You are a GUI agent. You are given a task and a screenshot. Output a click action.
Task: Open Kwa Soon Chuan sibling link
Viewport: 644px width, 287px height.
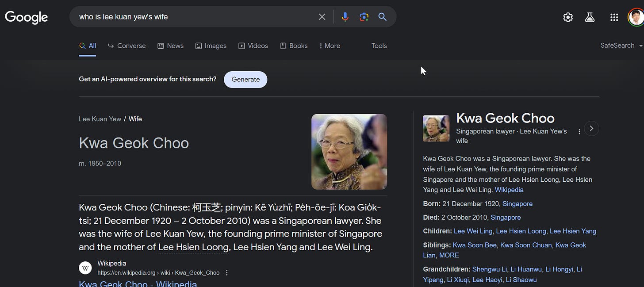pyautogui.click(x=526, y=245)
